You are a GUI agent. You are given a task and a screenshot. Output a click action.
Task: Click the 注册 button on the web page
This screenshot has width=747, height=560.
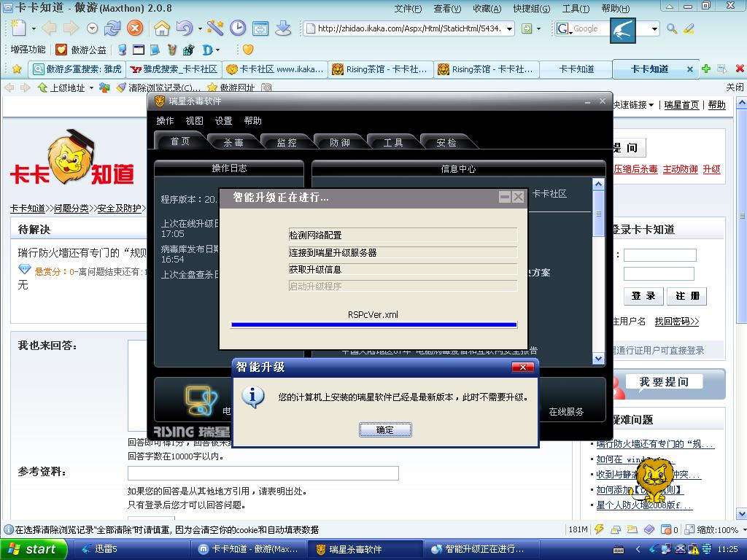pos(687,296)
